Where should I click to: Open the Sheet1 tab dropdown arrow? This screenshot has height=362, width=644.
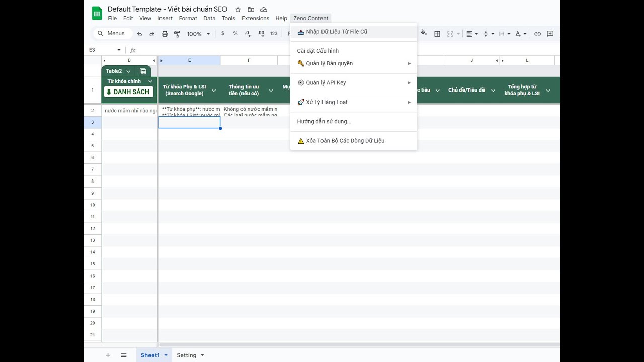tap(166, 355)
